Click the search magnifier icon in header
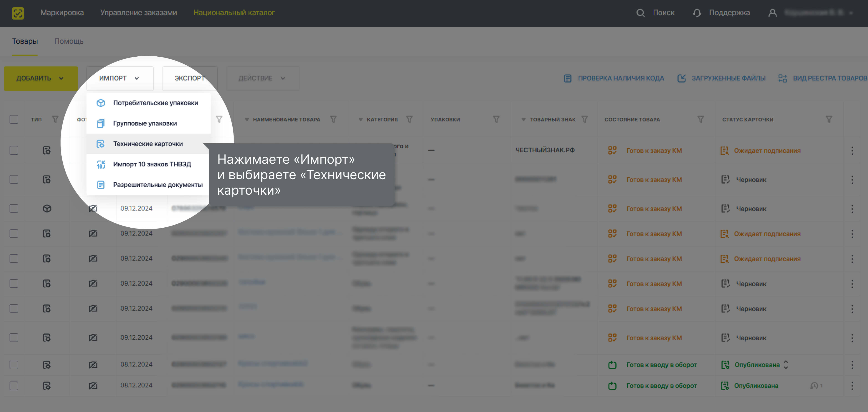The height and width of the screenshot is (412, 868). 640,13
